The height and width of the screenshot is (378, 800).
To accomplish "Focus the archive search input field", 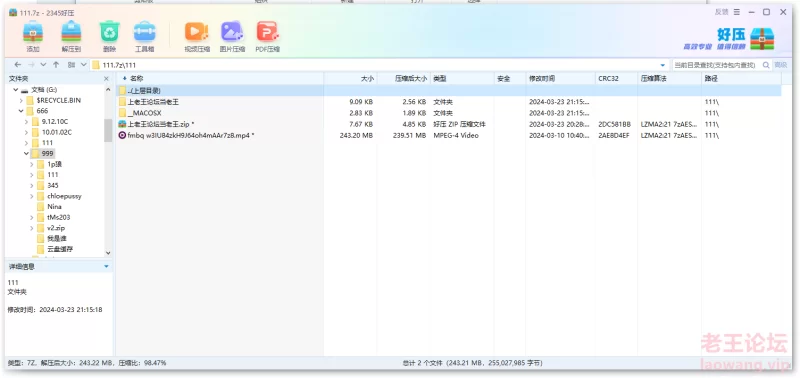I will tap(716, 65).
